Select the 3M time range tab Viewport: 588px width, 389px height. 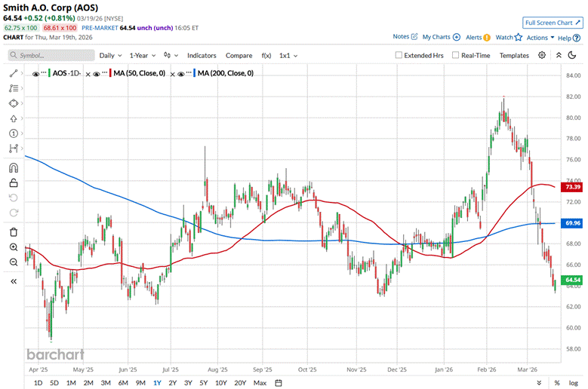click(106, 383)
